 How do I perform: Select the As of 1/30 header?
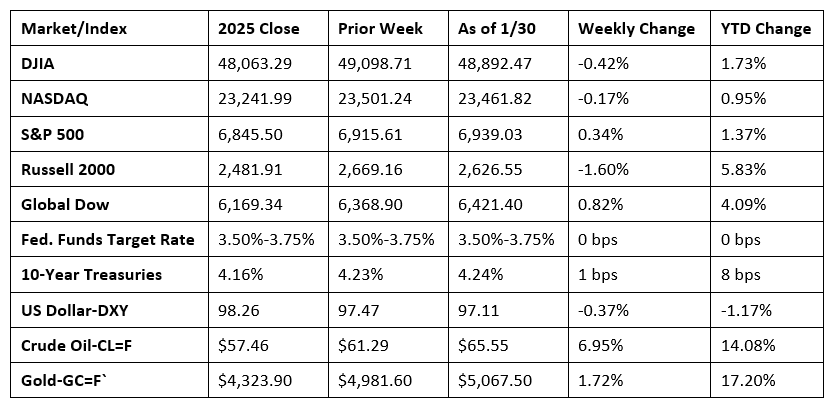coord(495,28)
